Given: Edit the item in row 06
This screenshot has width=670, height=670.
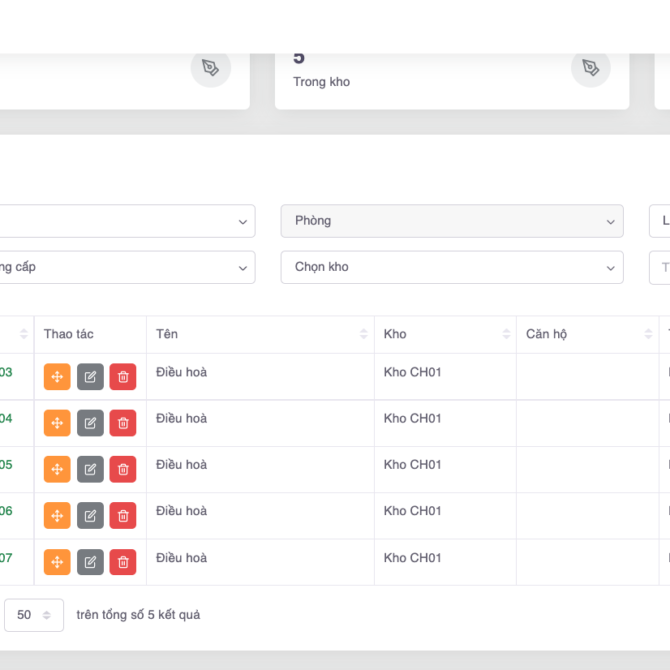Looking at the screenshot, I should point(90,516).
